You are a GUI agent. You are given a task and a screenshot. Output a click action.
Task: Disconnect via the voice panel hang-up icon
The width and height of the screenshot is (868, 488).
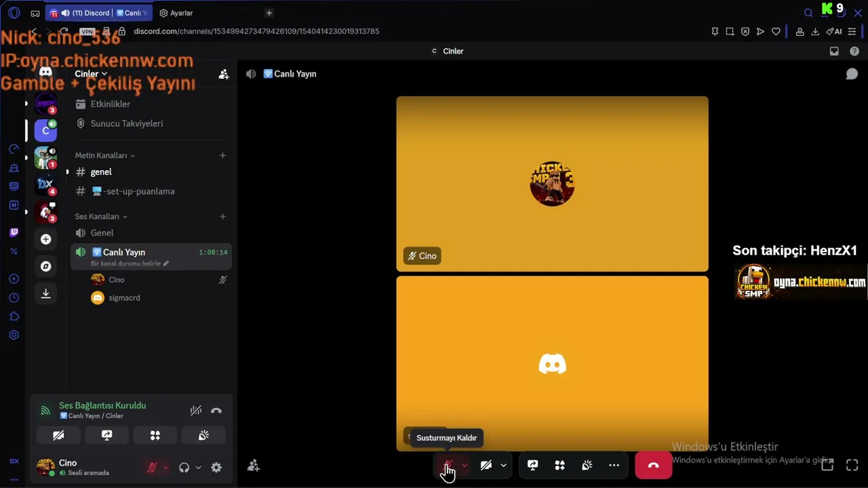tap(216, 410)
